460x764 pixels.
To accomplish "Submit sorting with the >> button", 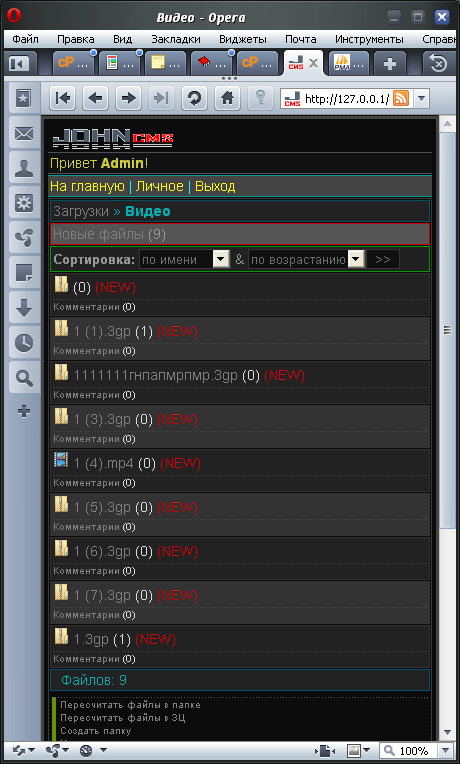I will pos(383,259).
